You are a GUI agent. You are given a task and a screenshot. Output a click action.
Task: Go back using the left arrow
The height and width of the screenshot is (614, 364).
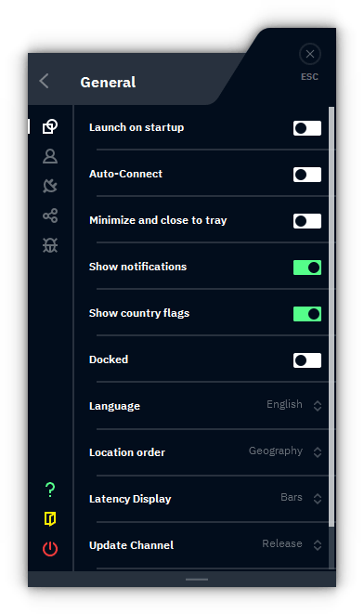coord(45,82)
